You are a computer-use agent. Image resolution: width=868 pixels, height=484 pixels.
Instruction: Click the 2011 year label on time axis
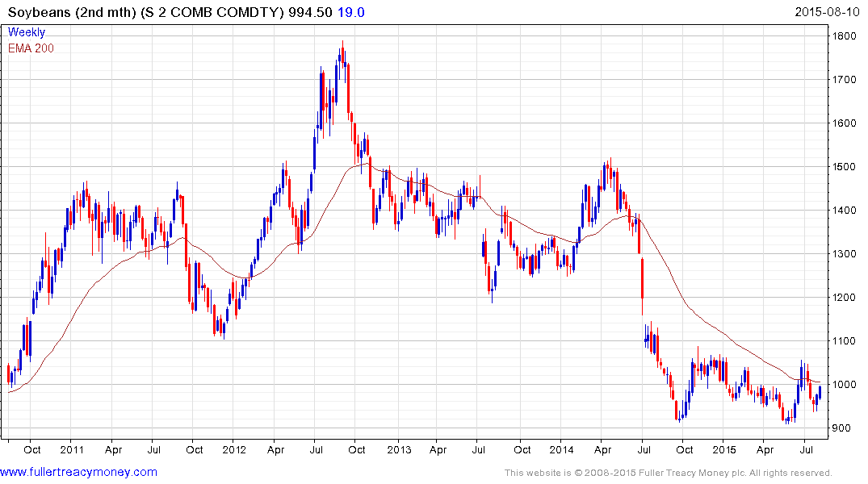pyautogui.click(x=72, y=449)
